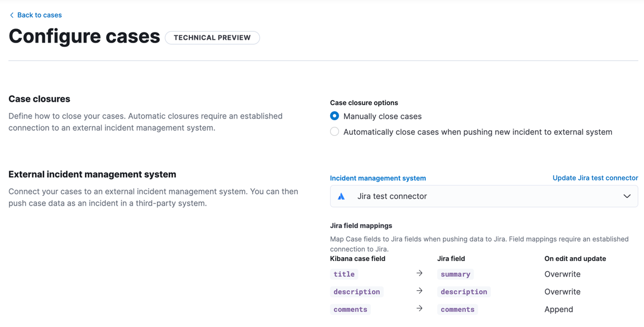Click the Jira comments field badge
The height and width of the screenshot is (327, 644).
click(457, 309)
